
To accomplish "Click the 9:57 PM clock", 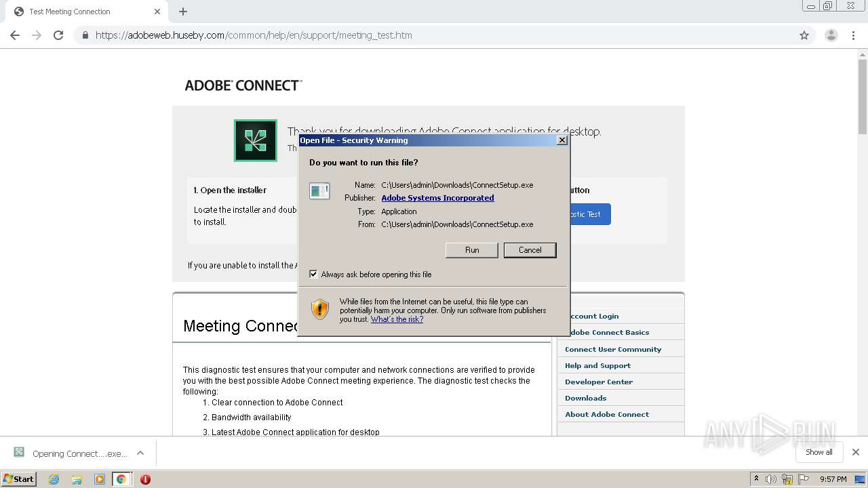I will click(x=833, y=479).
